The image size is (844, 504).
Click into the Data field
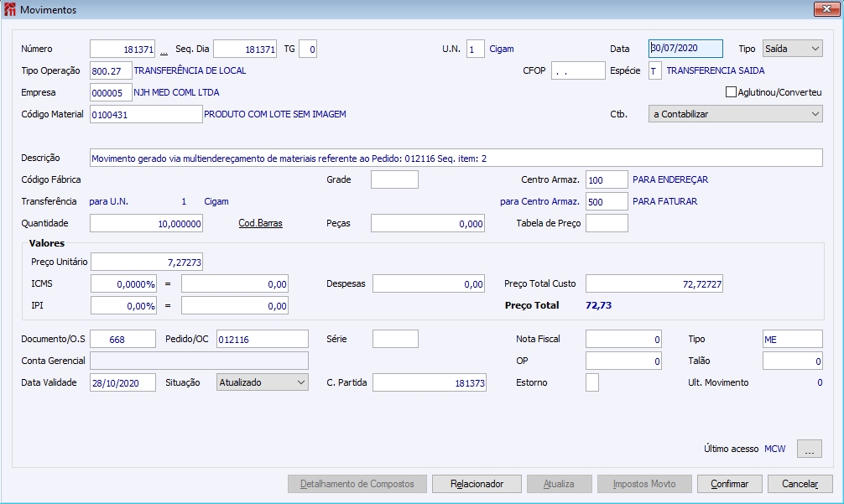tap(685, 49)
